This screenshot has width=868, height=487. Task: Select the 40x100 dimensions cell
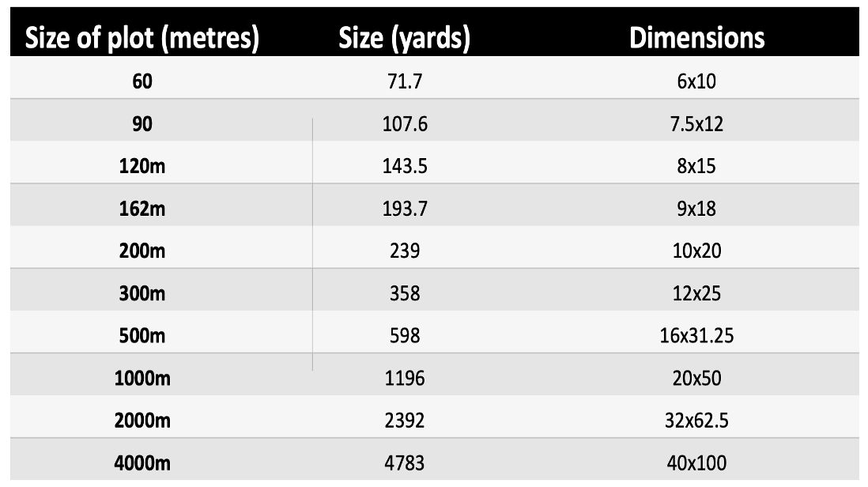click(696, 462)
